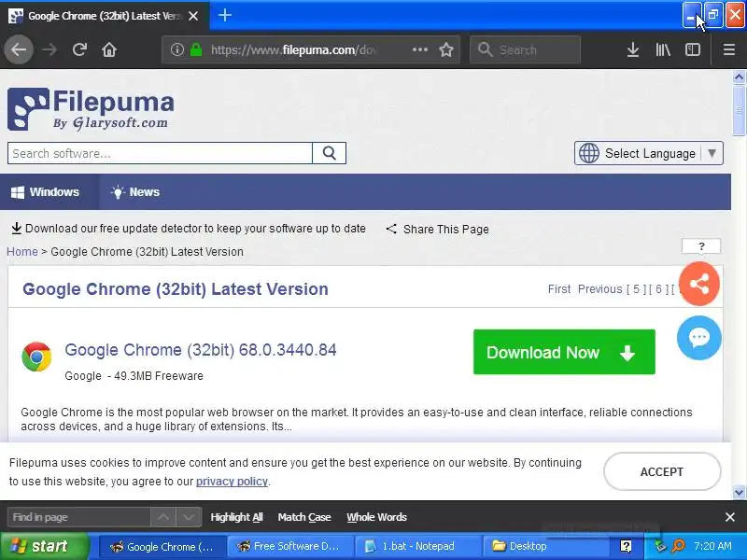Open the Desktop folder taskbar item
This screenshot has width=747, height=560.
pos(545,546)
